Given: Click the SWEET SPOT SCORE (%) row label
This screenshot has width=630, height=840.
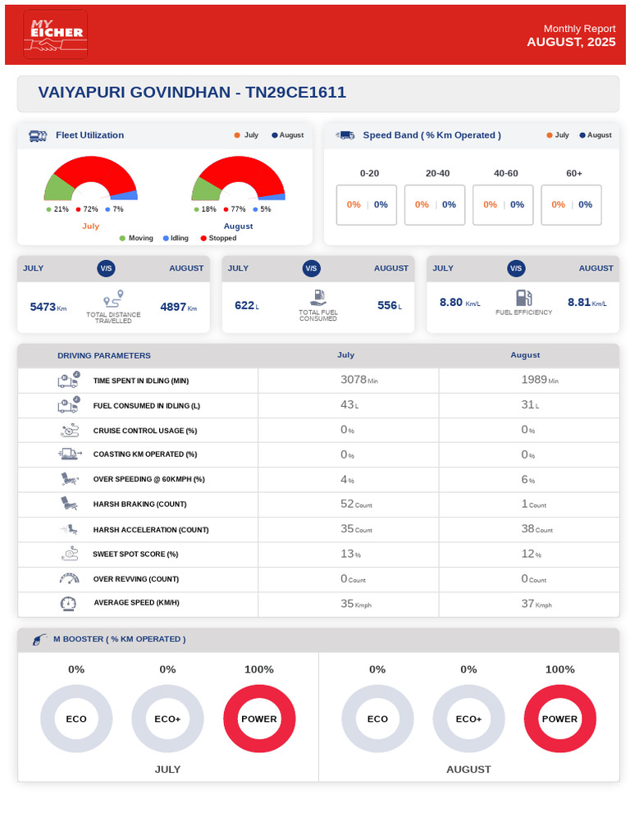Looking at the screenshot, I should [x=135, y=555].
